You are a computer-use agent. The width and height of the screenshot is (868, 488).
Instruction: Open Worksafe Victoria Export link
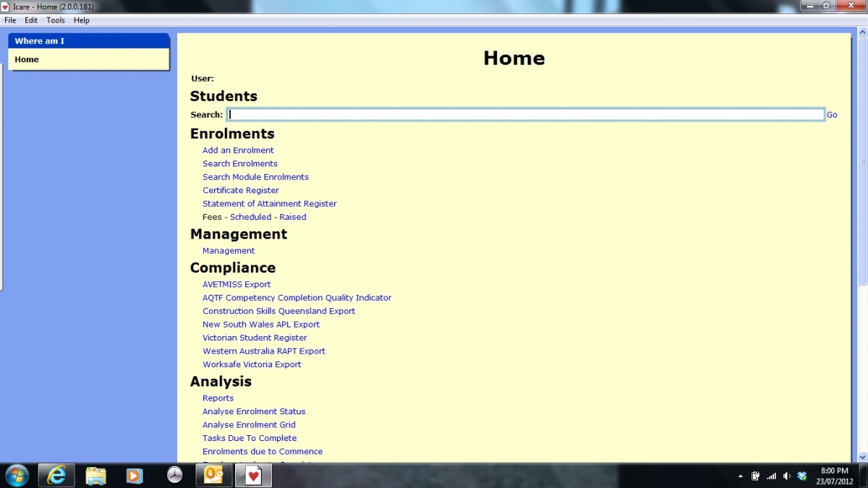(252, 364)
